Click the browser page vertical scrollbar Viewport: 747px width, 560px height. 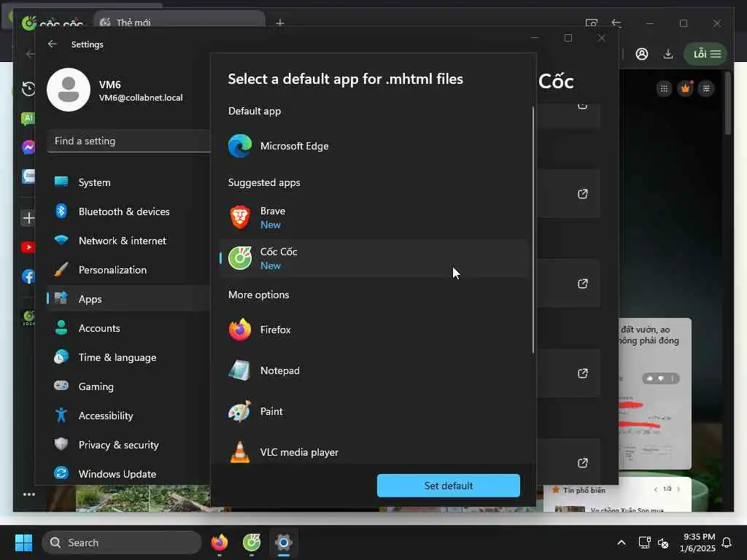[x=727, y=104]
